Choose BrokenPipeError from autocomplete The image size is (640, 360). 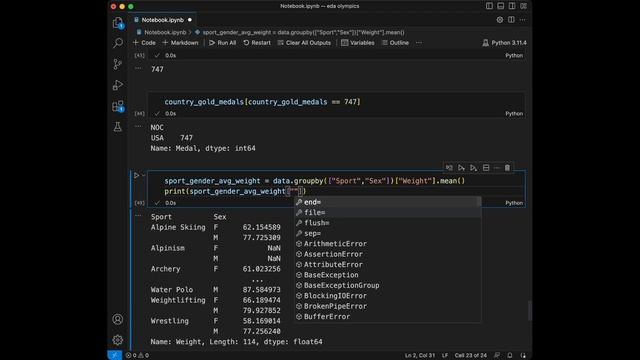[388, 306]
